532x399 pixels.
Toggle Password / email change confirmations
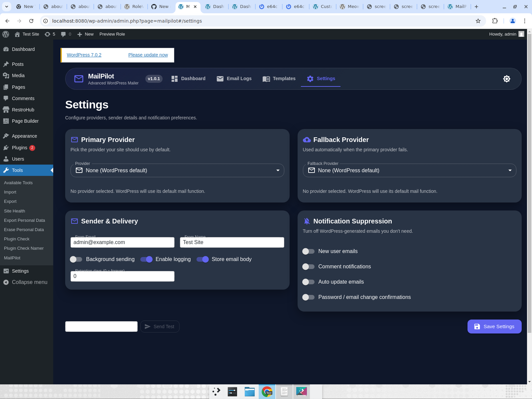tap(308, 297)
